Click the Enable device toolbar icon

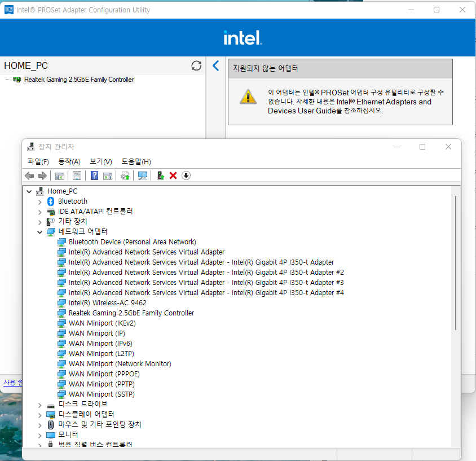tap(161, 175)
